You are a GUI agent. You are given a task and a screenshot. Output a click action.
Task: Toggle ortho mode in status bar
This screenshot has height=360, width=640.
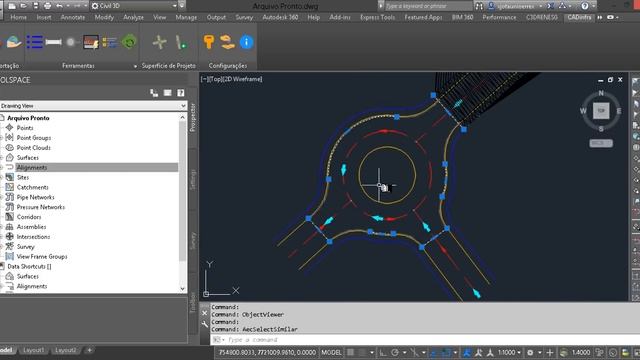click(x=383, y=352)
